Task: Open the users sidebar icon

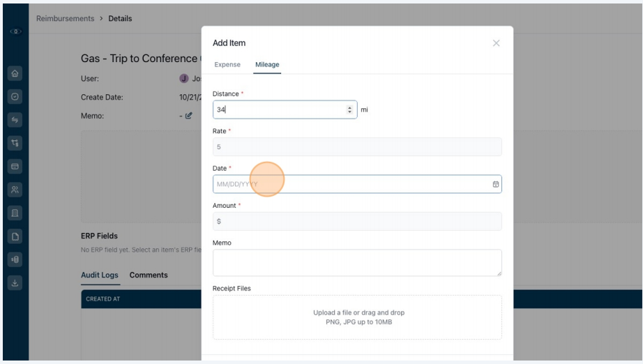Action: tap(15, 190)
